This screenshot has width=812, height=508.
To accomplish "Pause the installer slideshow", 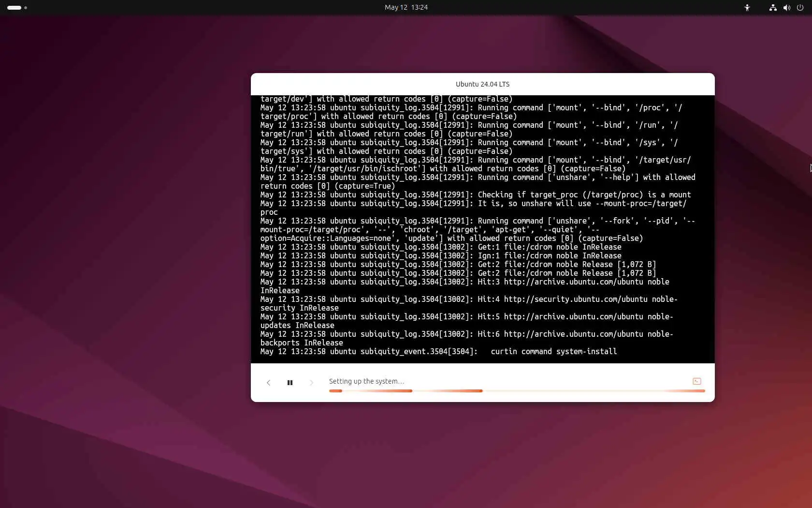I will (x=290, y=383).
